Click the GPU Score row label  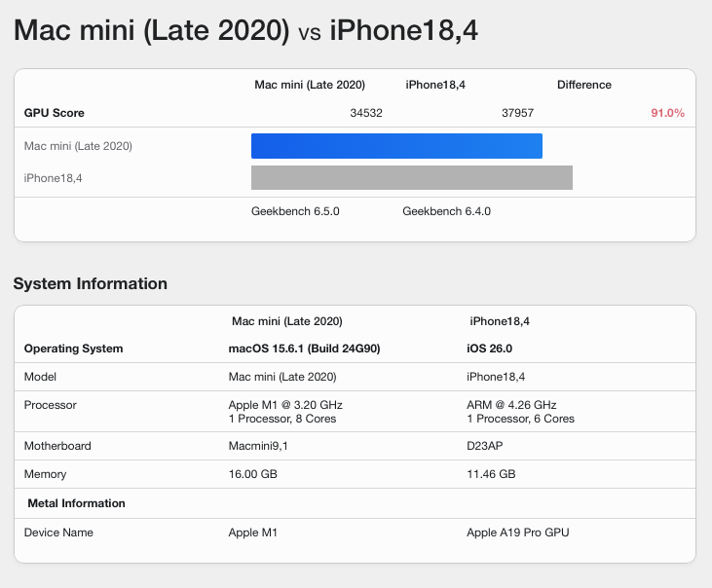click(x=56, y=113)
